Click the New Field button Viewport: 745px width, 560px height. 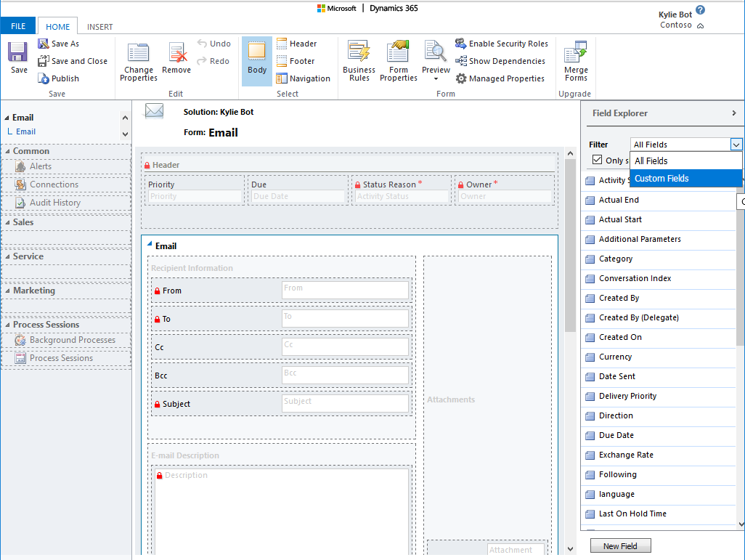click(x=620, y=546)
